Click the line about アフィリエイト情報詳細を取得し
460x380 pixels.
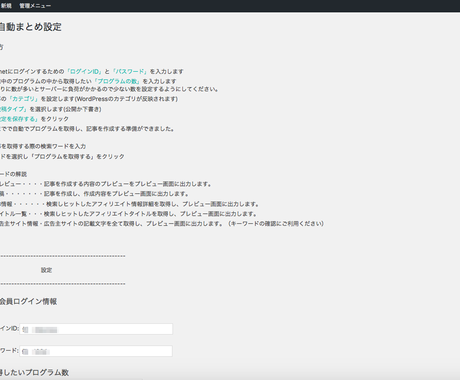click(129, 204)
